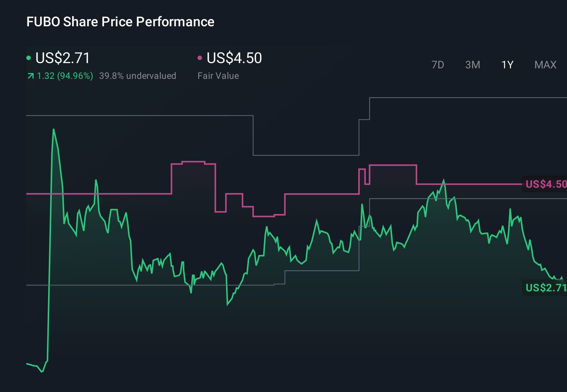Image resolution: width=567 pixels, height=392 pixels.
Task: Click the green upward trend arrow icon
Action: point(30,75)
